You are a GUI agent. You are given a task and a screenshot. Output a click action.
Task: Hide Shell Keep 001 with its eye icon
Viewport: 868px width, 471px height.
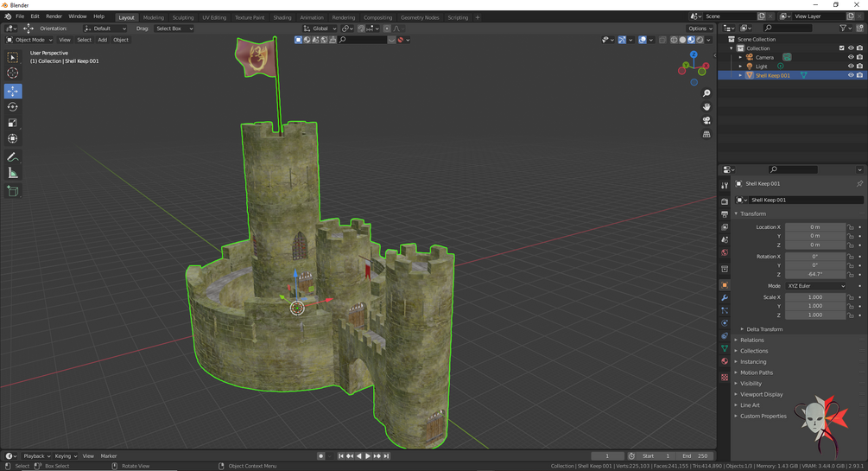[851, 75]
